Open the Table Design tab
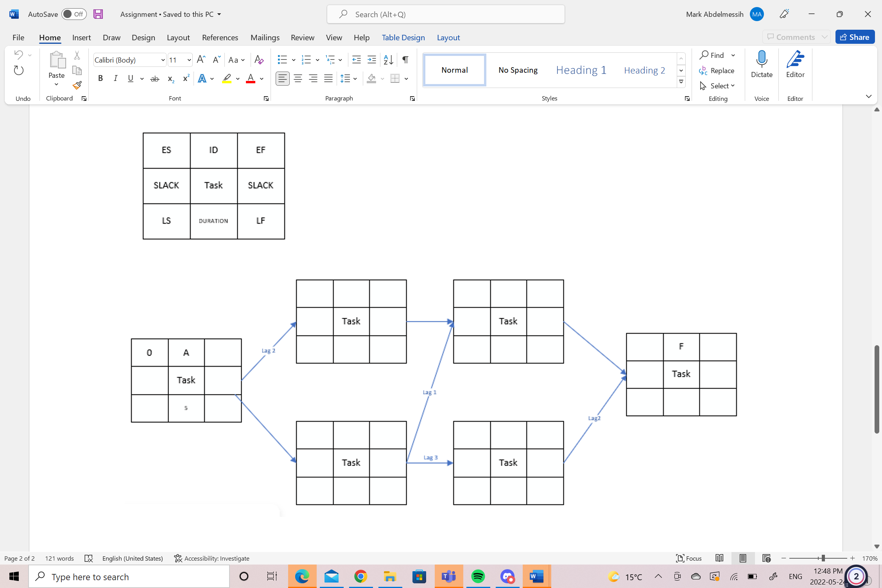 [403, 37]
